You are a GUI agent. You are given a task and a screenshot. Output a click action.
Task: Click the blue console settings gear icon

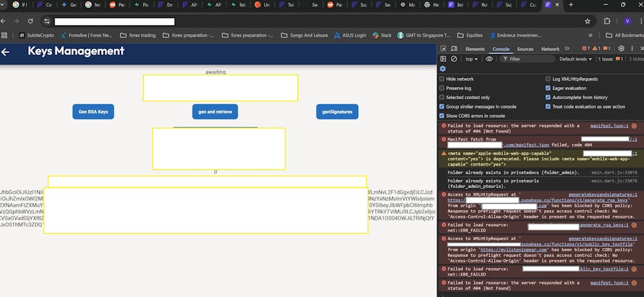pos(442,69)
